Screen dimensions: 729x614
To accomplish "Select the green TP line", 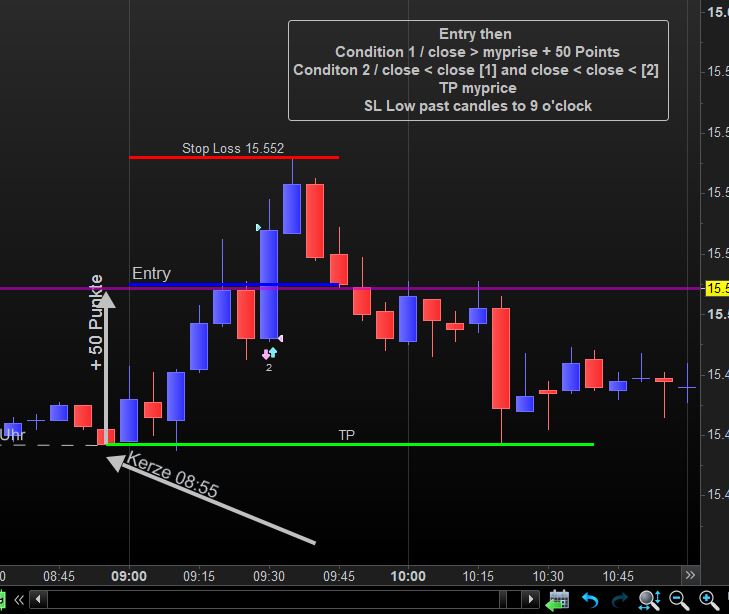I will pyautogui.click(x=350, y=444).
